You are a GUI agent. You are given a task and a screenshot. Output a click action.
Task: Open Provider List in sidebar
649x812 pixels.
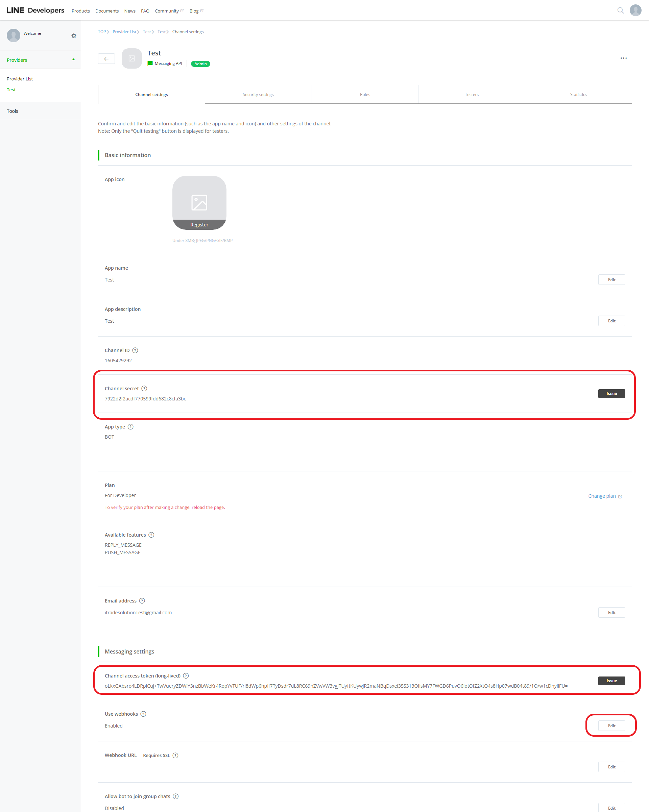[x=20, y=79]
